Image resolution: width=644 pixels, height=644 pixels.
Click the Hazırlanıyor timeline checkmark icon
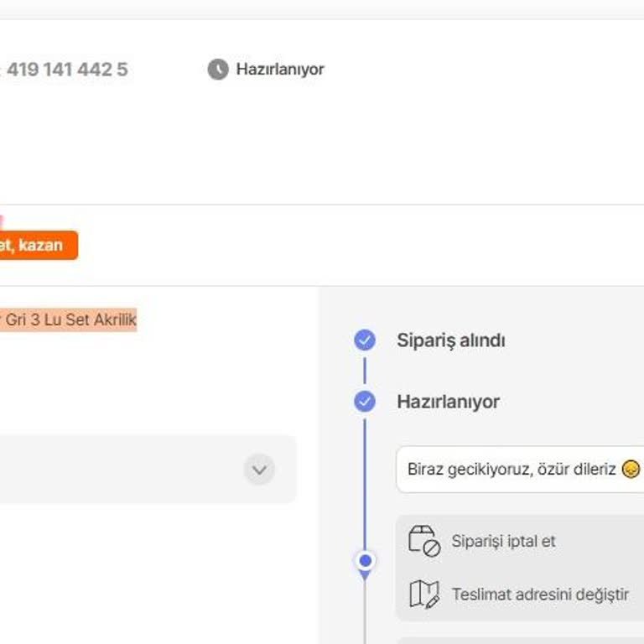[365, 402]
